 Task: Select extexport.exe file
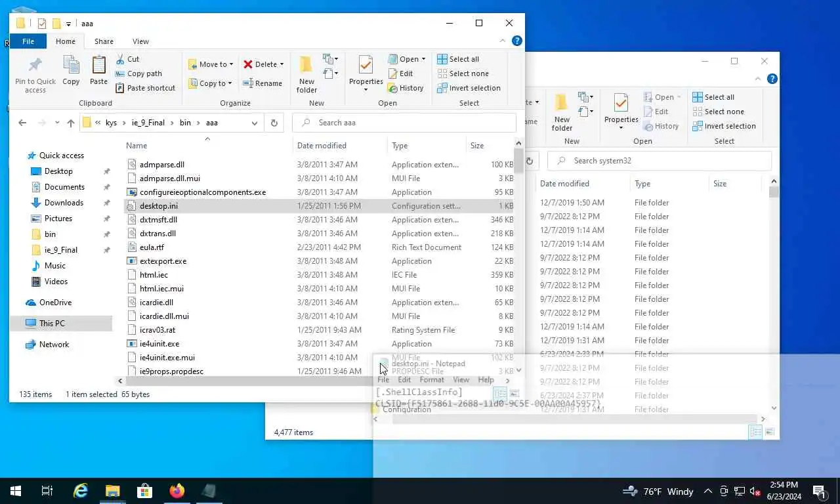click(163, 261)
